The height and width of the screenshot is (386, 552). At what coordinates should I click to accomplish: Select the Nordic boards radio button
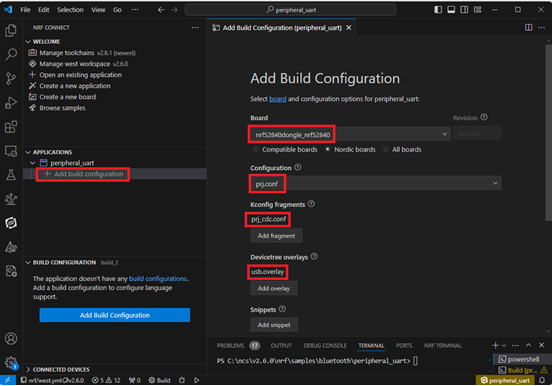[328, 149]
